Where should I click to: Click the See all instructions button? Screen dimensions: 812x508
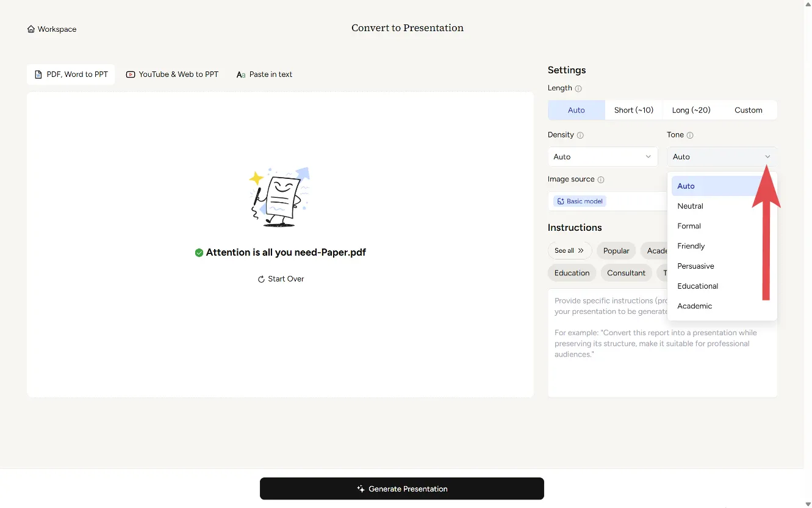pyautogui.click(x=569, y=251)
